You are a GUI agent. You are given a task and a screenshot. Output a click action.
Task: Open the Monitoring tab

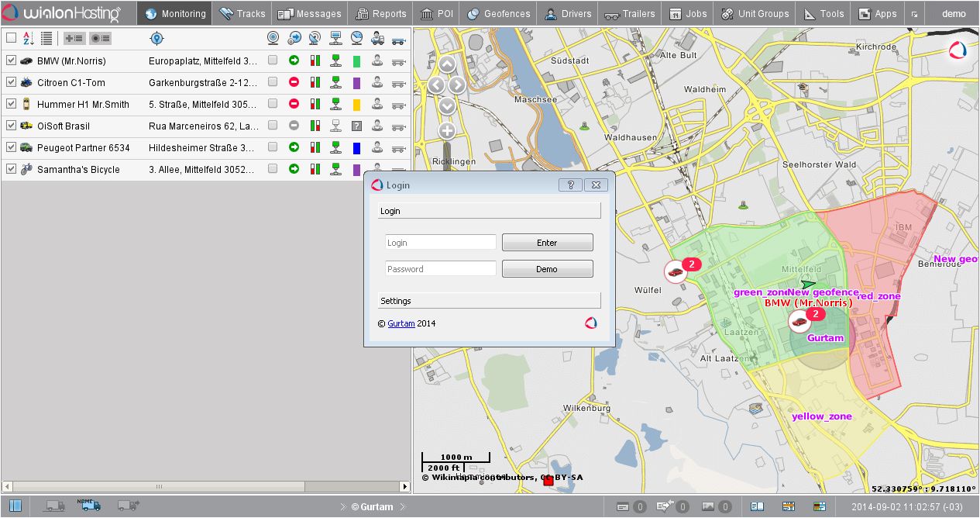click(176, 13)
